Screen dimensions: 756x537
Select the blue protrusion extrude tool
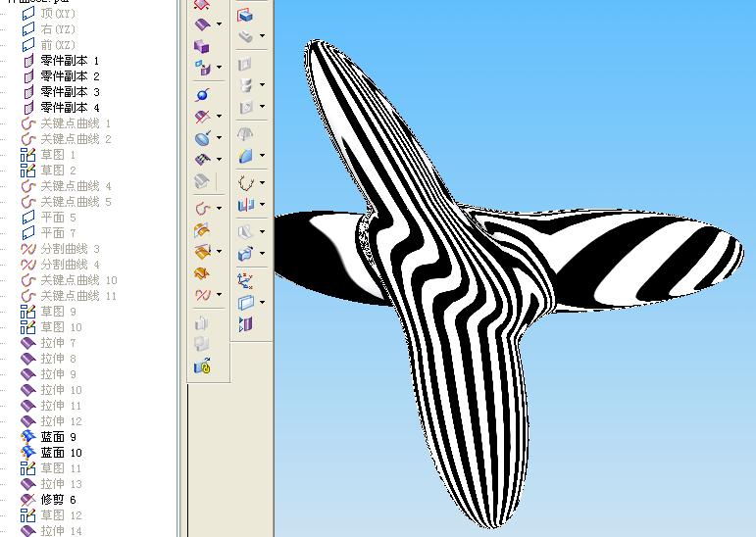pos(245,16)
